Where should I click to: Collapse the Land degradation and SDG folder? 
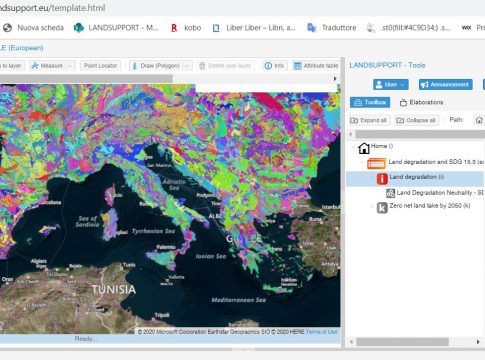pos(363,162)
